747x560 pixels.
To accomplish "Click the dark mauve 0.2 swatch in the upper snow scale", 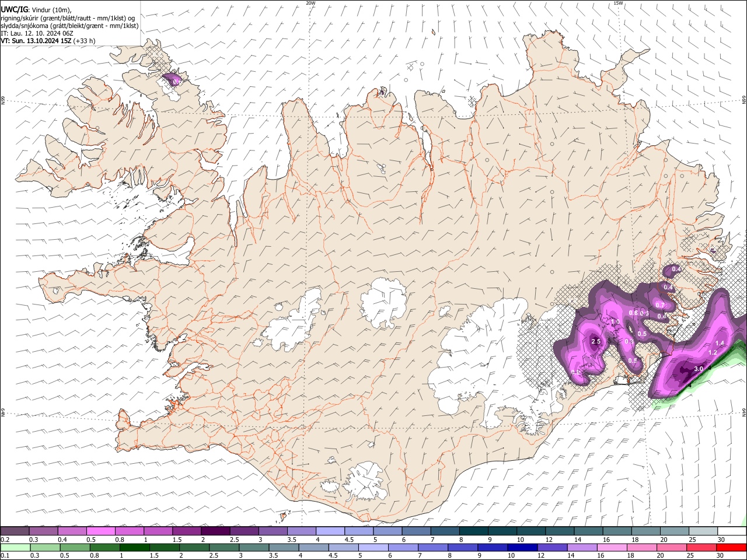I will click(x=15, y=531).
